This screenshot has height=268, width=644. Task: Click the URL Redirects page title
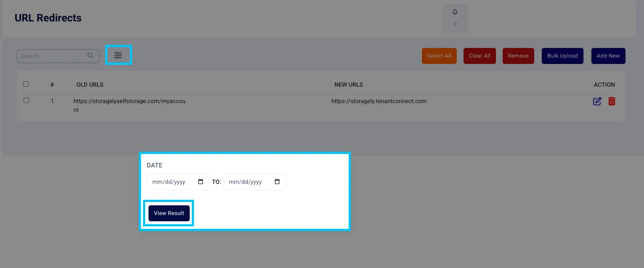point(48,18)
